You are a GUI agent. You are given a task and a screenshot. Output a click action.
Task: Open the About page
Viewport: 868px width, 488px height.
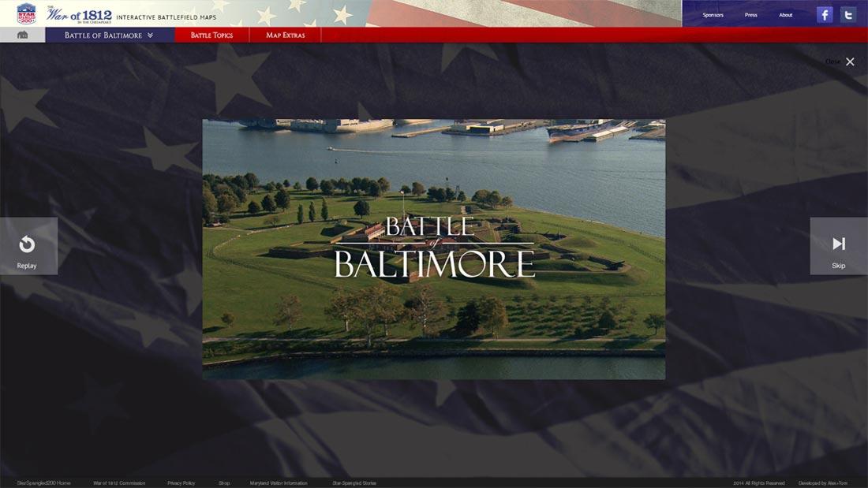pyautogui.click(x=785, y=14)
